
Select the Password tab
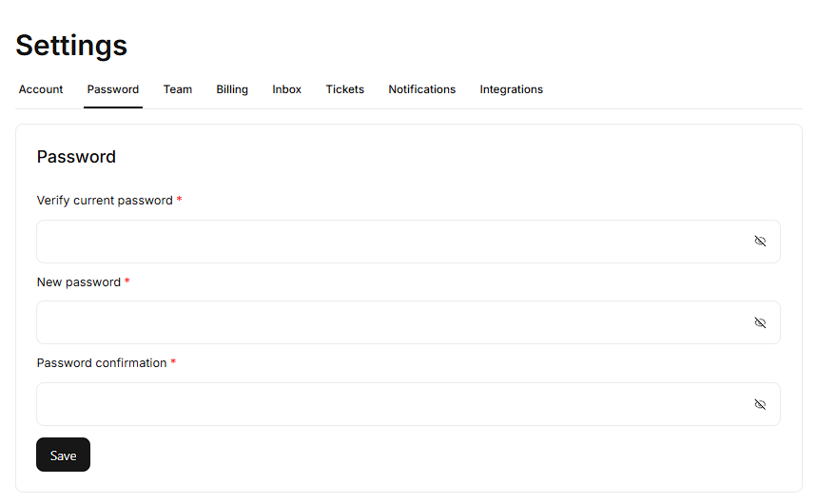pos(113,89)
